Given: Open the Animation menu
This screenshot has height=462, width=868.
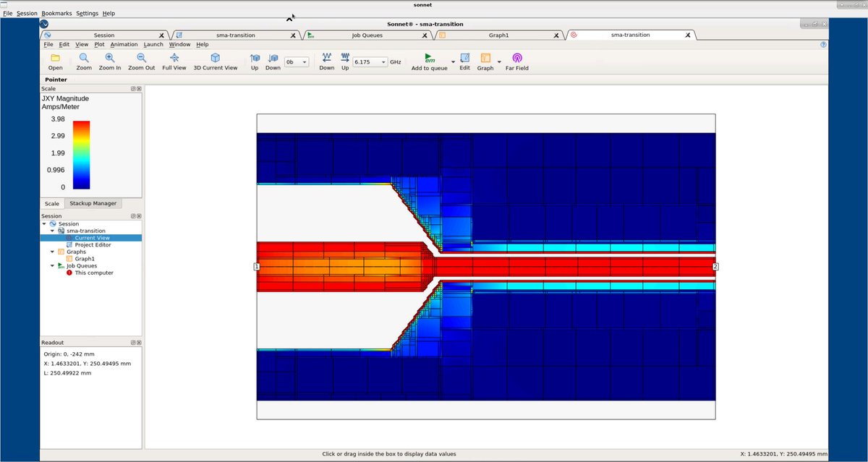Looking at the screenshot, I should tap(124, 44).
